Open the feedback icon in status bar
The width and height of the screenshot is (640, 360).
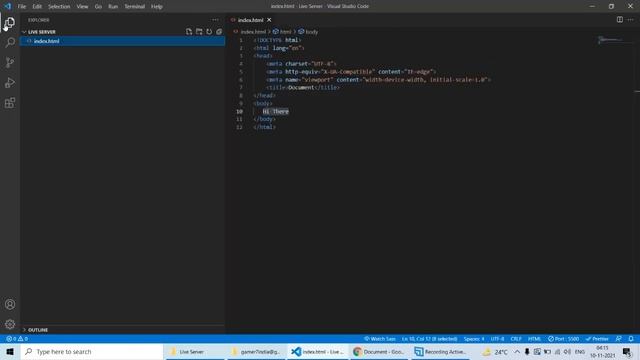[619, 339]
